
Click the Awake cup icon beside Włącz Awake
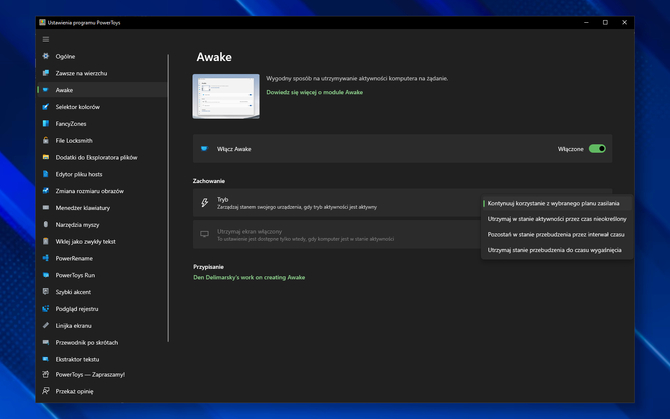204,149
